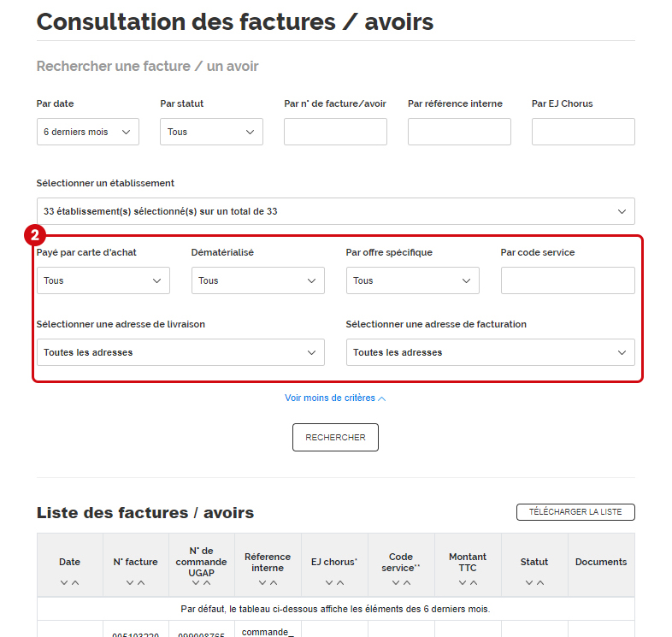Sort Référence interne column ascending
672x637 pixels.
pyautogui.click(x=274, y=583)
